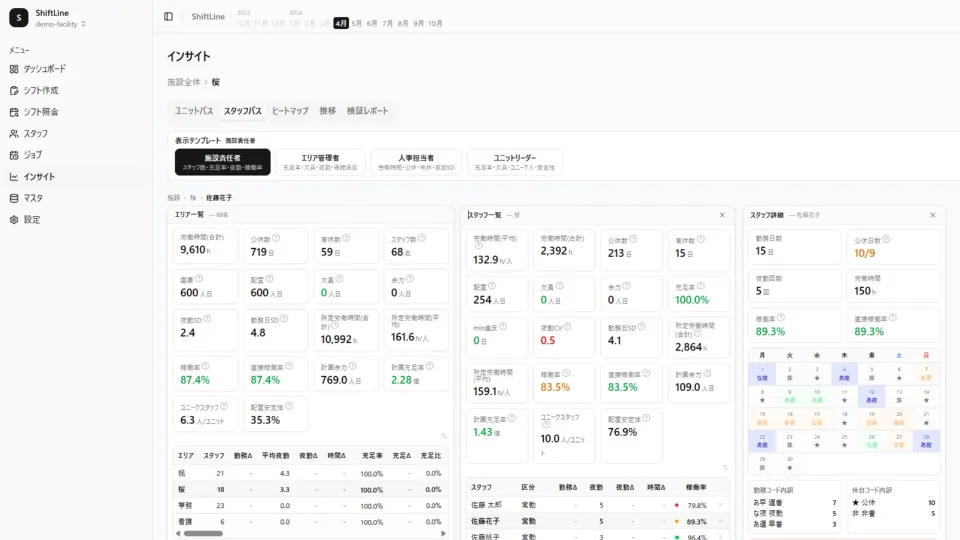
Task: Click help icon beside 公休数 in エリア一覧
Action: [x=276, y=239]
